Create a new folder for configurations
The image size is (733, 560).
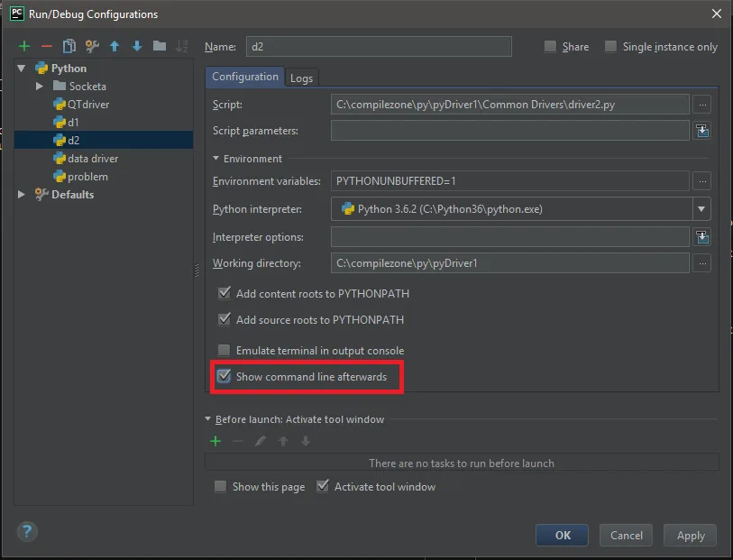click(x=160, y=46)
